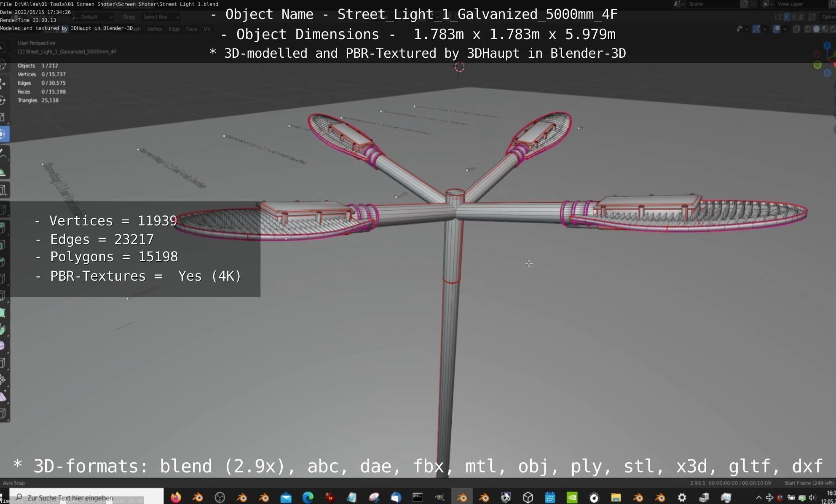Click the volume icon in system tray
This screenshot has width=836, height=504.
pos(812,498)
